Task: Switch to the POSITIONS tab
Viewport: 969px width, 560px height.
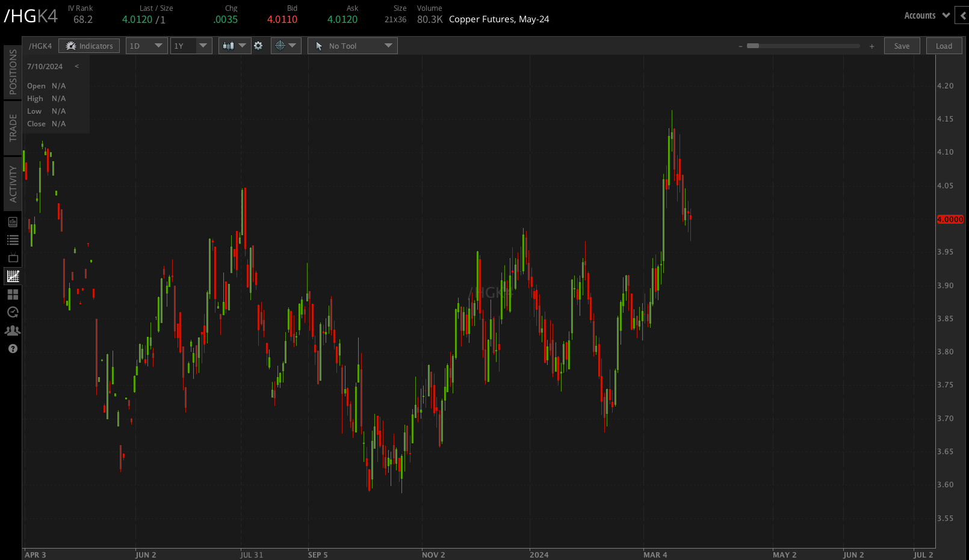Action: (13, 72)
